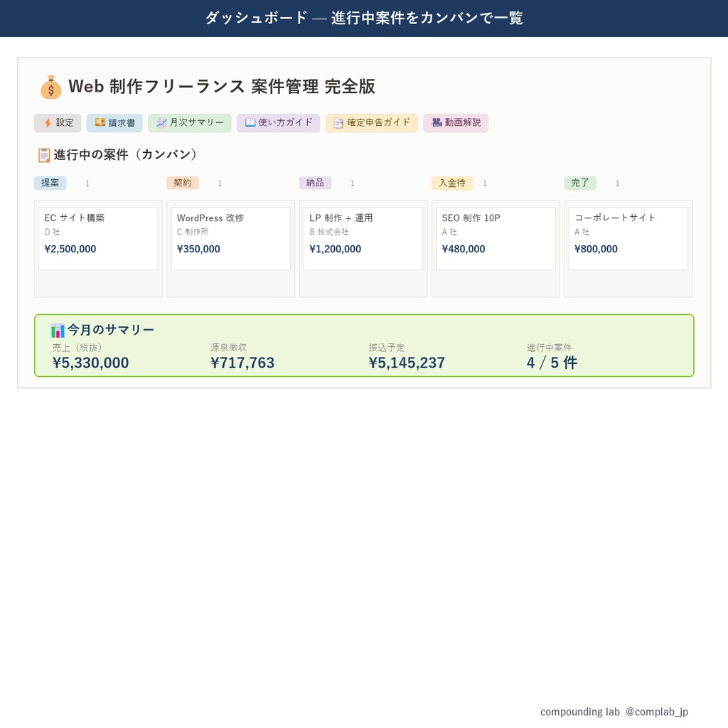The height and width of the screenshot is (728, 728).
Task: Click the count 1 beside 入金待
Action: coord(485,183)
